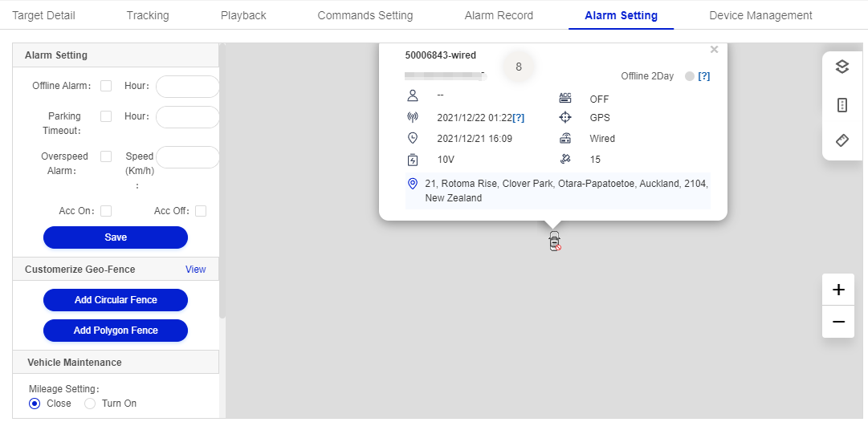The width and height of the screenshot is (868, 426).
Task: Check the Acc On checkbox
Action: (x=106, y=211)
